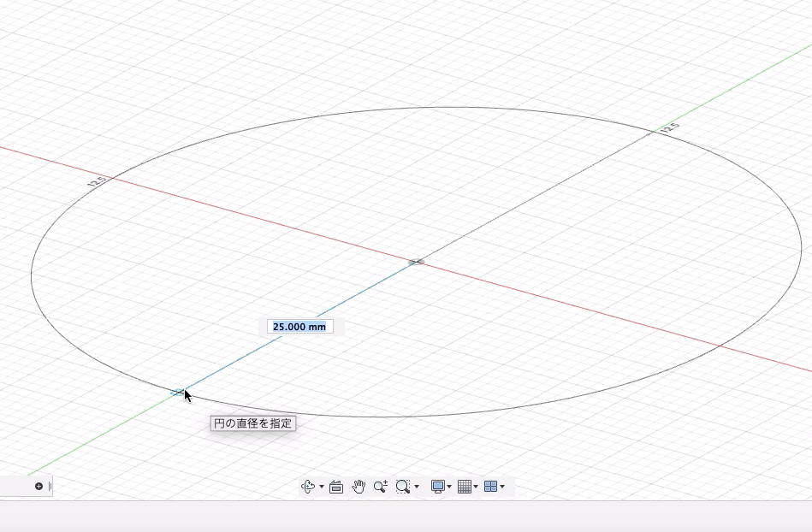The image size is (812, 532).
Task: Expand Display Settings dropdown arrow
Action: 449,487
